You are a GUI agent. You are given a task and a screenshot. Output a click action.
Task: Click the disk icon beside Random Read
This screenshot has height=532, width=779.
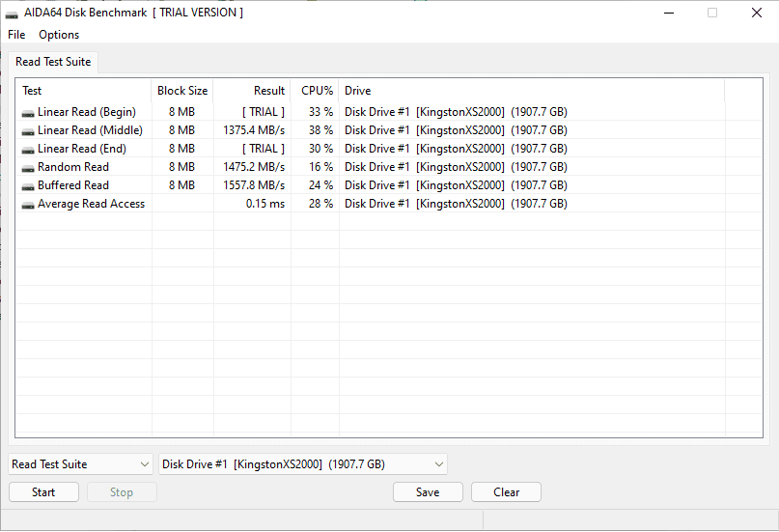pyautogui.click(x=28, y=168)
